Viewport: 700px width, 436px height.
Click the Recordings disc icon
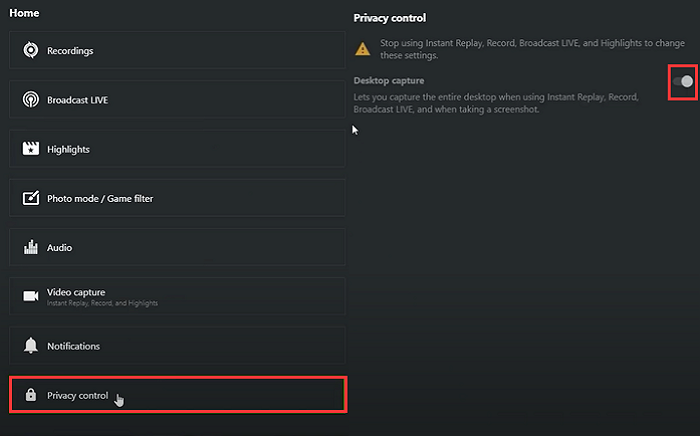click(x=30, y=51)
